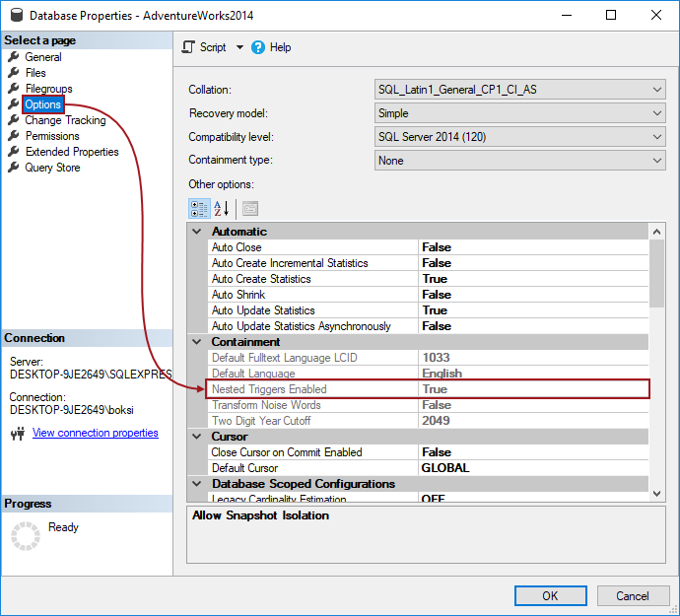
Task: Click the database icon in title bar
Action: (x=16, y=15)
